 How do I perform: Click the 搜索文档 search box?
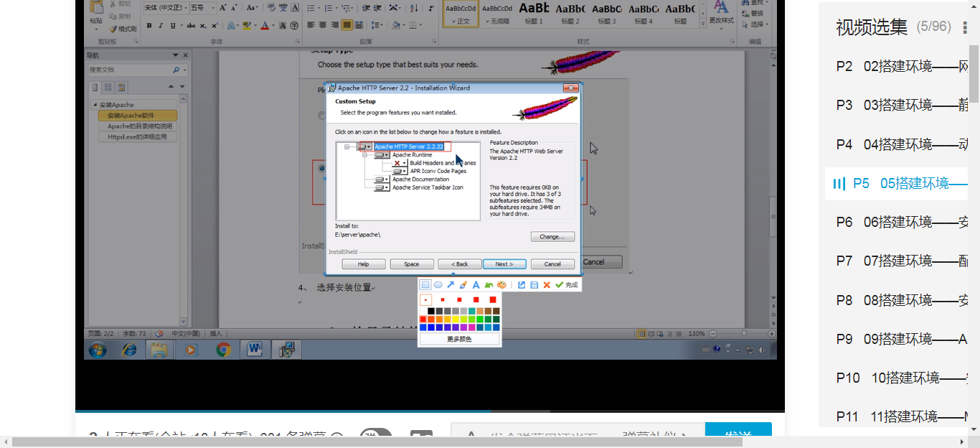pos(129,70)
